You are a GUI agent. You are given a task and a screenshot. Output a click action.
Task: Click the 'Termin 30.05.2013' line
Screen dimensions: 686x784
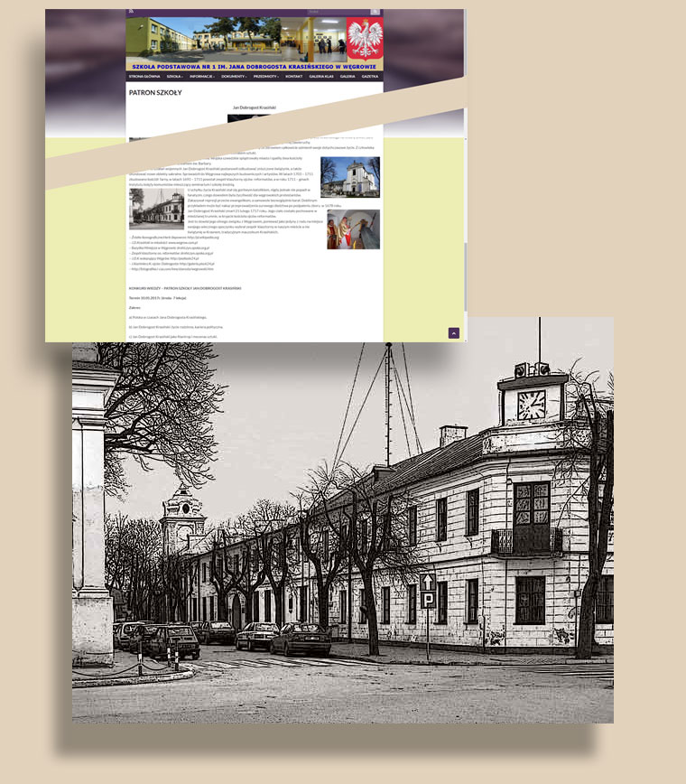click(157, 298)
